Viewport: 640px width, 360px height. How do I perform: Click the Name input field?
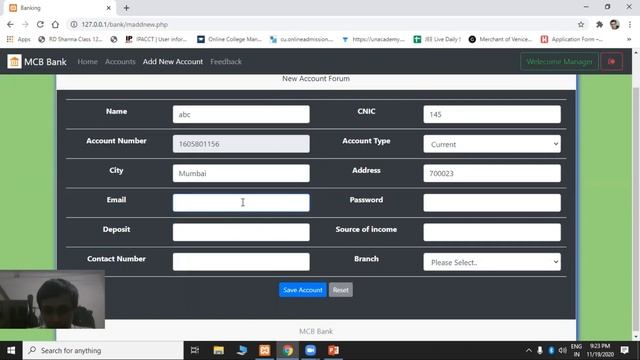tap(241, 114)
